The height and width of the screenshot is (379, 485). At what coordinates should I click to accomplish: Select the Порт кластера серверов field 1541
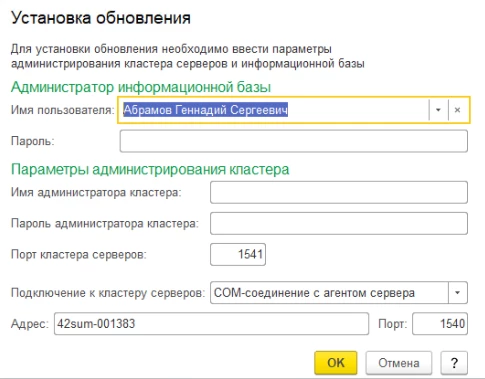[238, 254]
